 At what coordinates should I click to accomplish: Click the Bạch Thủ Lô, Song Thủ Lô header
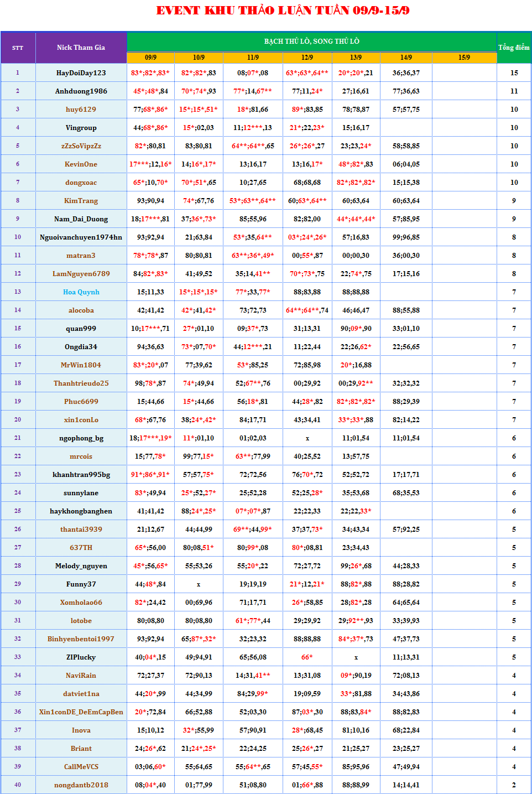311,41
